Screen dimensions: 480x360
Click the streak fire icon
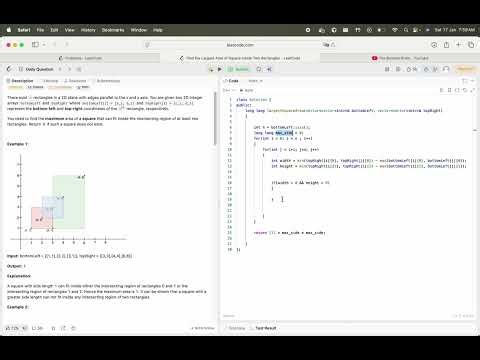(411, 69)
